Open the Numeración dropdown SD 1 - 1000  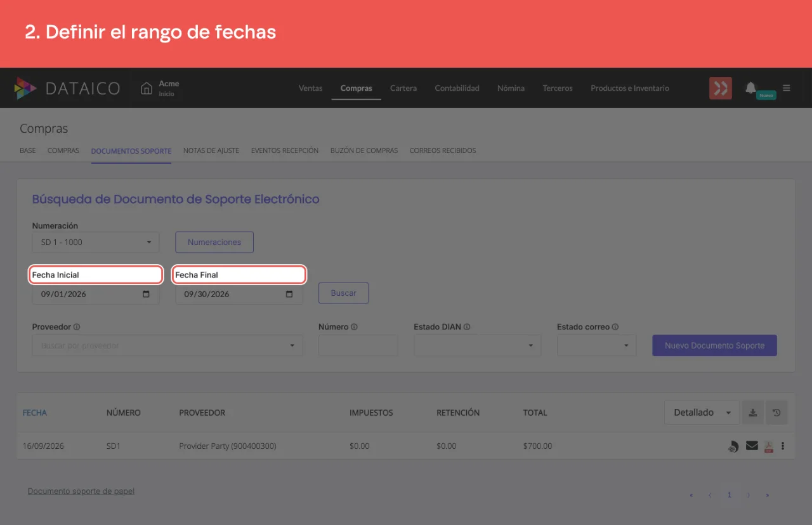coord(96,242)
